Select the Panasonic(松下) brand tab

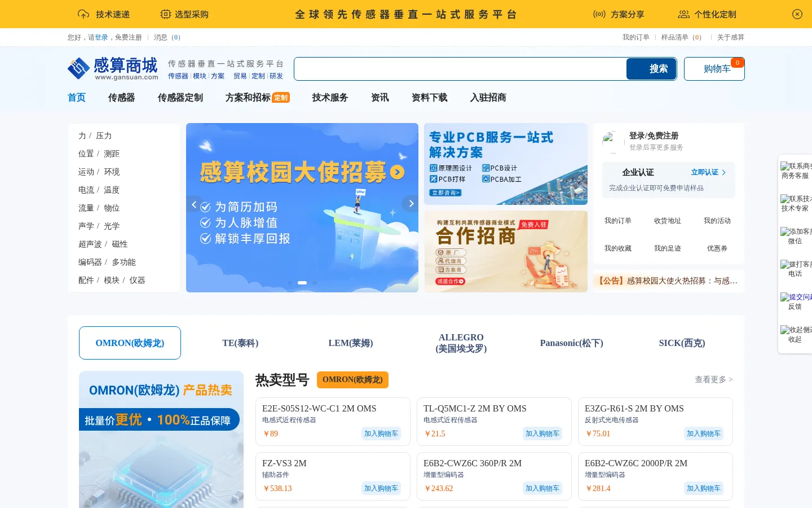coord(572,343)
